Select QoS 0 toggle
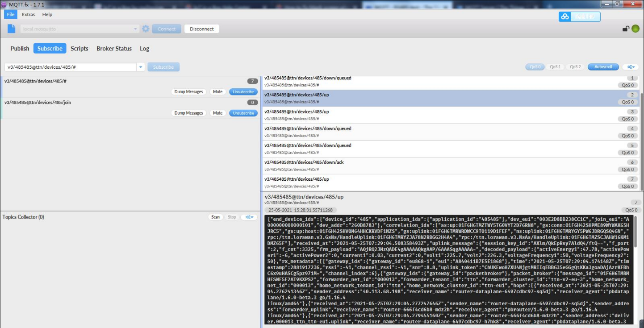 [535, 67]
